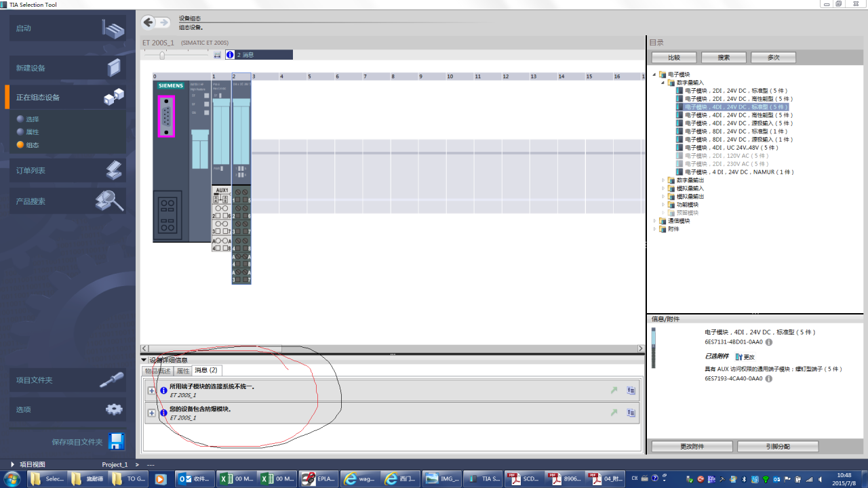Expand the 数字量输出 folder

(x=663, y=180)
